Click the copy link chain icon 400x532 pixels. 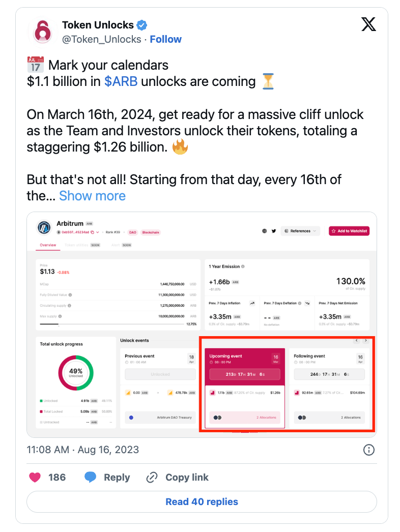tap(152, 477)
